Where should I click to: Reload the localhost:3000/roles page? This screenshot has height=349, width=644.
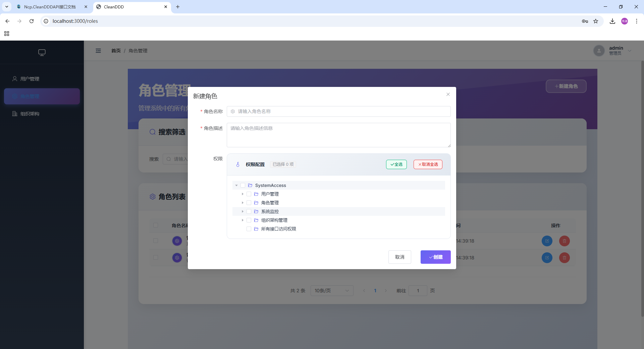(x=32, y=21)
